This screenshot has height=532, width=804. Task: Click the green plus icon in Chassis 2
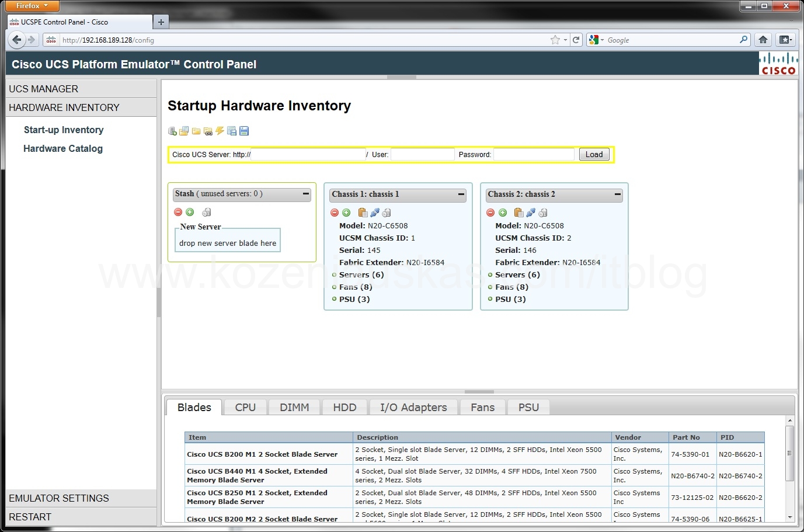click(503, 213)
